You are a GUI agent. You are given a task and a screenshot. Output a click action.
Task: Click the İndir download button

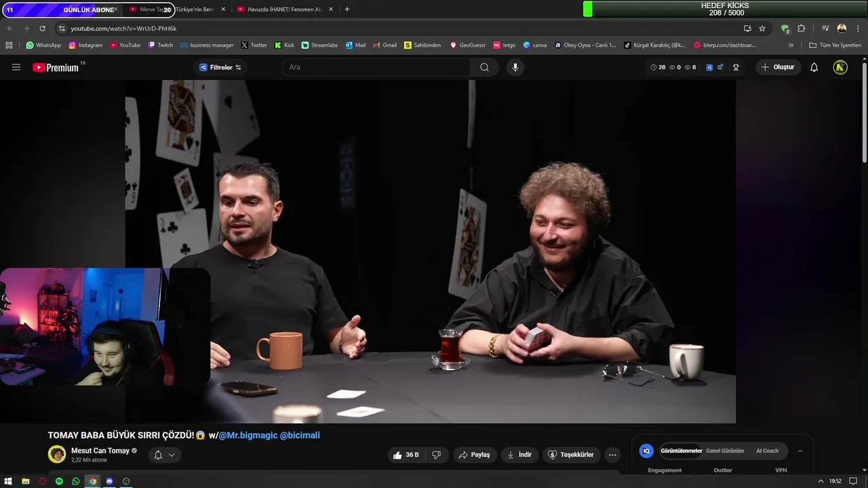pyautogui.click(x=519, y=455)
